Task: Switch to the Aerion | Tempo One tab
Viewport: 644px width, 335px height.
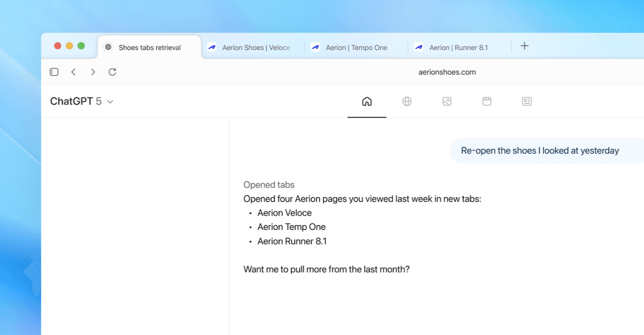Action: click(x=356, y=48)
